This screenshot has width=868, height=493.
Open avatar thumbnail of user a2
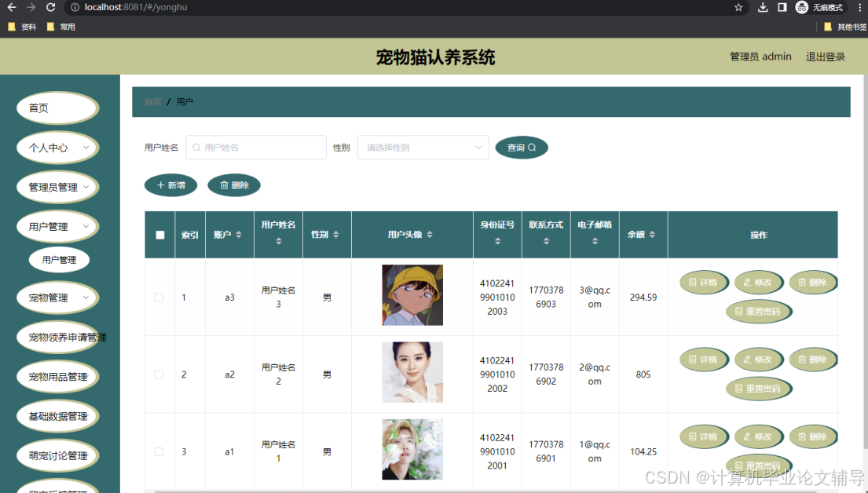click(412, 372)
